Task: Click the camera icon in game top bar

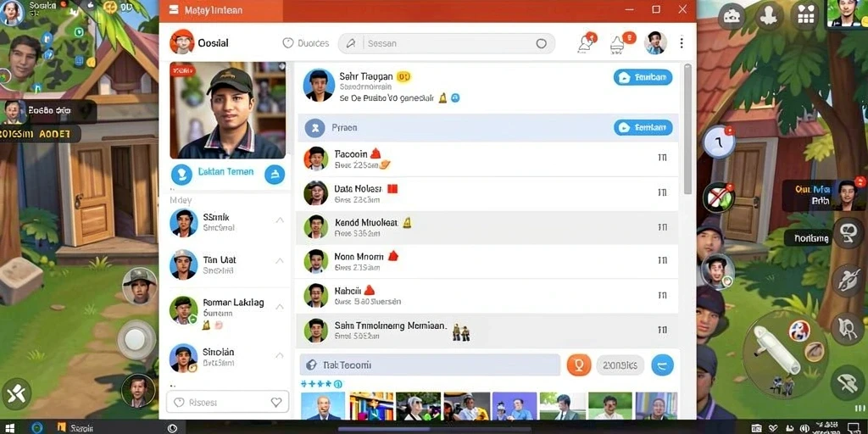Action: click(732, 16)
